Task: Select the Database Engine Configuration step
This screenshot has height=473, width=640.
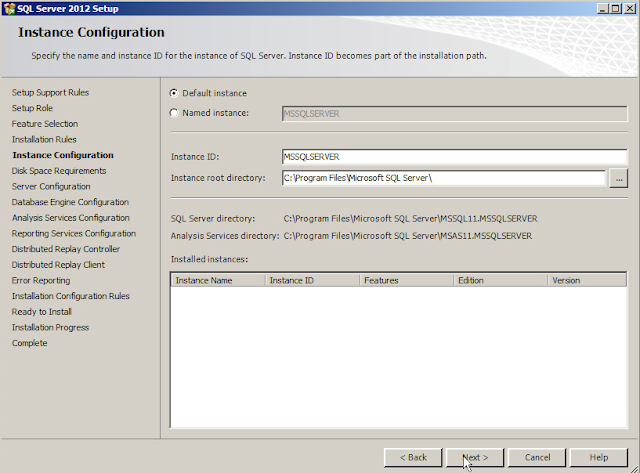Action: pyautogui.click(x=70, y=202)
